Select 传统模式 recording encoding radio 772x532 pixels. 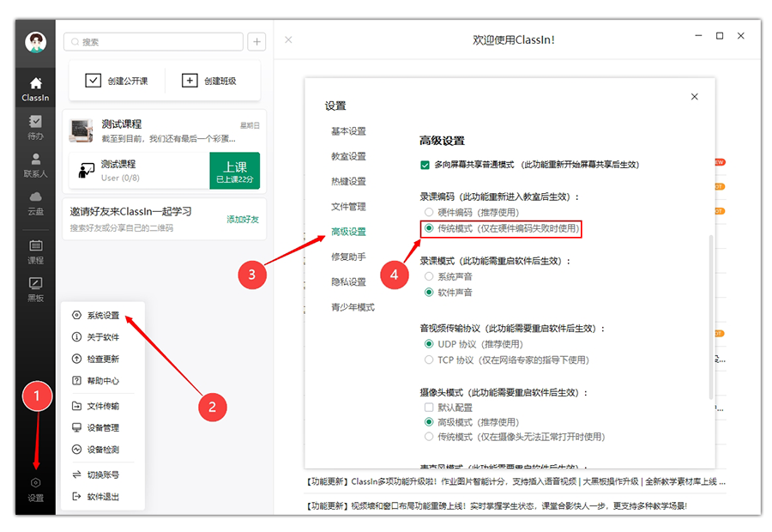(429, 228)
